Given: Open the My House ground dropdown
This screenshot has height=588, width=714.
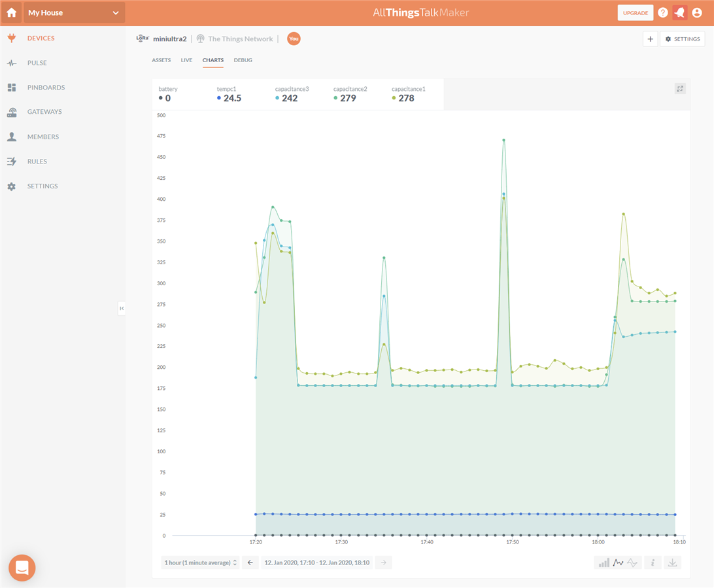Looking at the screenshot, I should pyautogui.click(x=74, y=12).
